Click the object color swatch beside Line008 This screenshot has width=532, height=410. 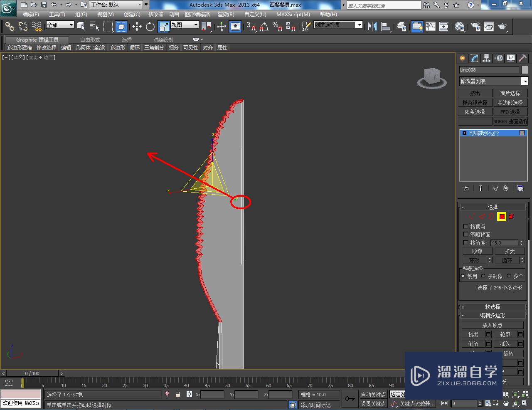(x=525, y=70)
